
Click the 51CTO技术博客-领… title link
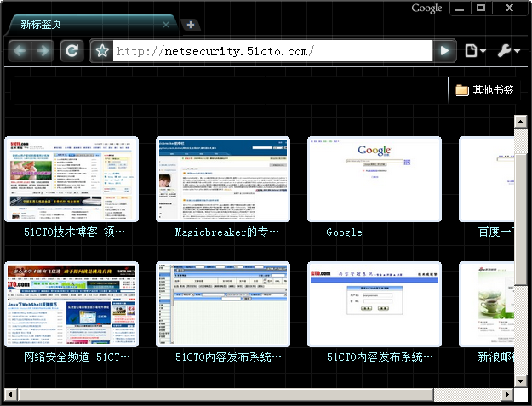pyautogui.click(x=74, y=232)
